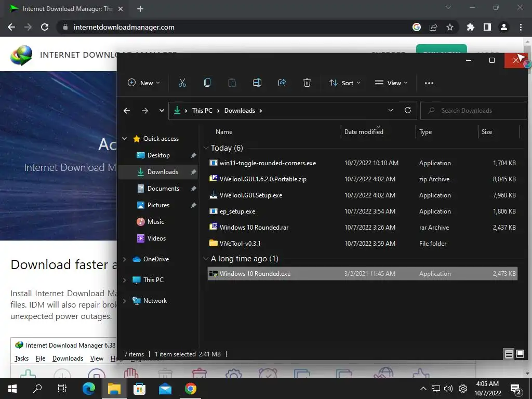Open the See more (three dots) menu
The height and width of the screenshot is (399, 532).
(429, 83)
